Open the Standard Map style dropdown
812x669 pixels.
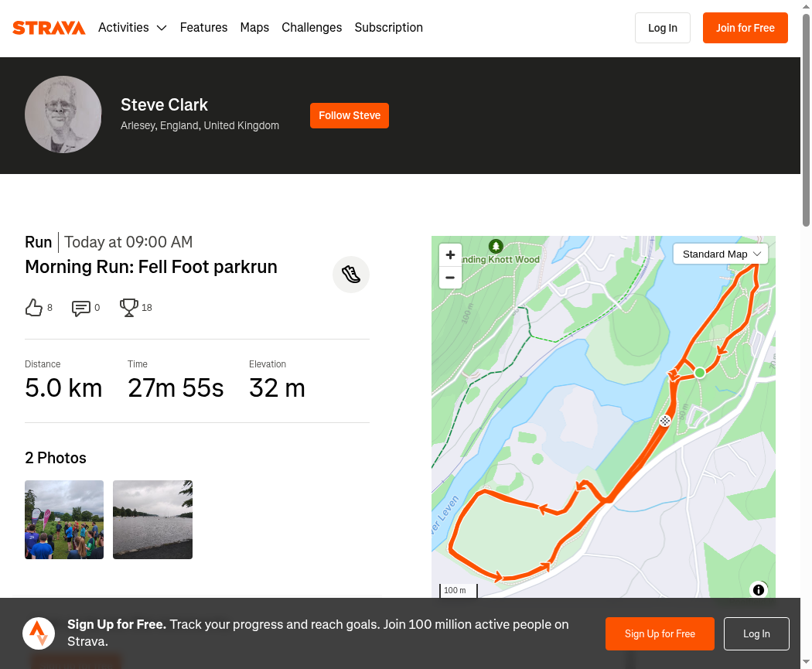click(x=720, y=254)
